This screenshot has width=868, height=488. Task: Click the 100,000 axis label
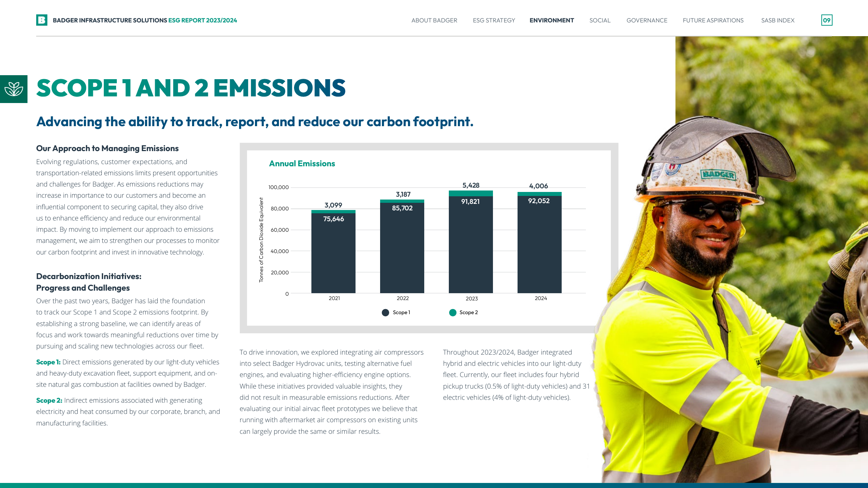click(278, 187)
